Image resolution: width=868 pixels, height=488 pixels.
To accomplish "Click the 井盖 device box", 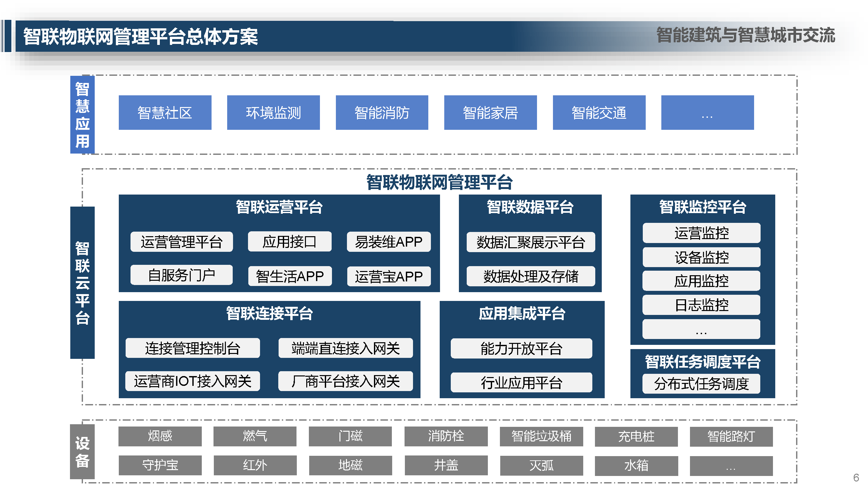I will (x=446, y=466).
